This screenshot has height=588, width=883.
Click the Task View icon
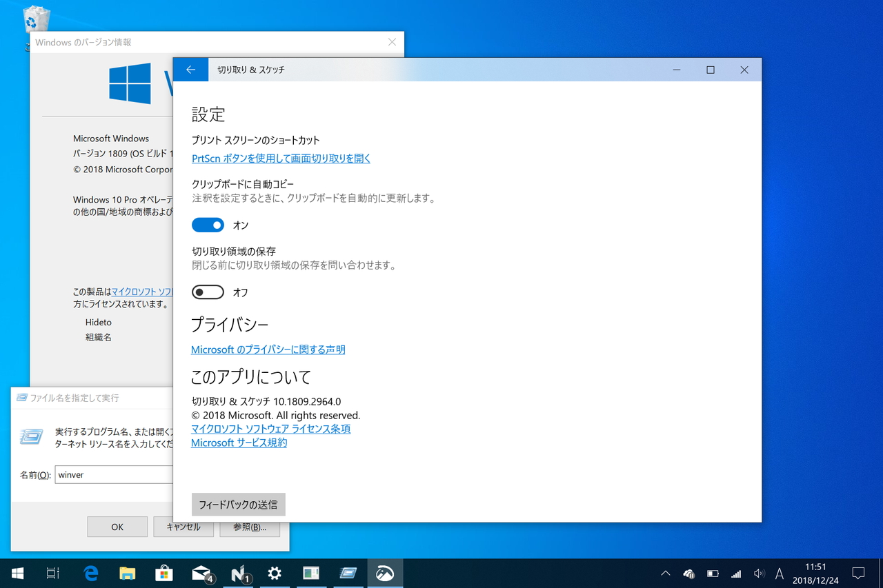(54, 573)
